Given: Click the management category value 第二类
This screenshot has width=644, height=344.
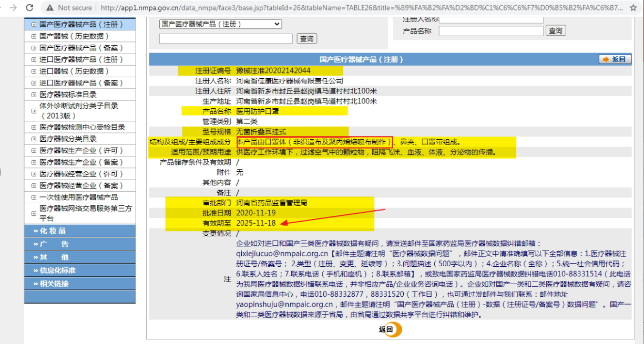Looking at the screenshot, I should [247, 121].
